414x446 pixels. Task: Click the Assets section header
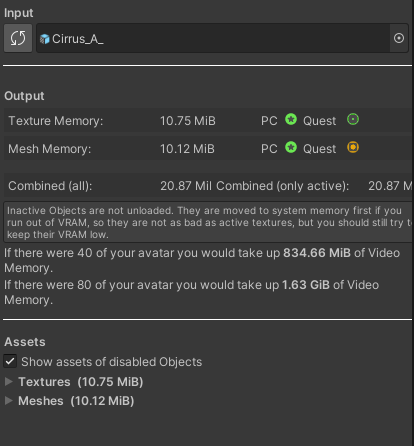click(x=25, y=342)
